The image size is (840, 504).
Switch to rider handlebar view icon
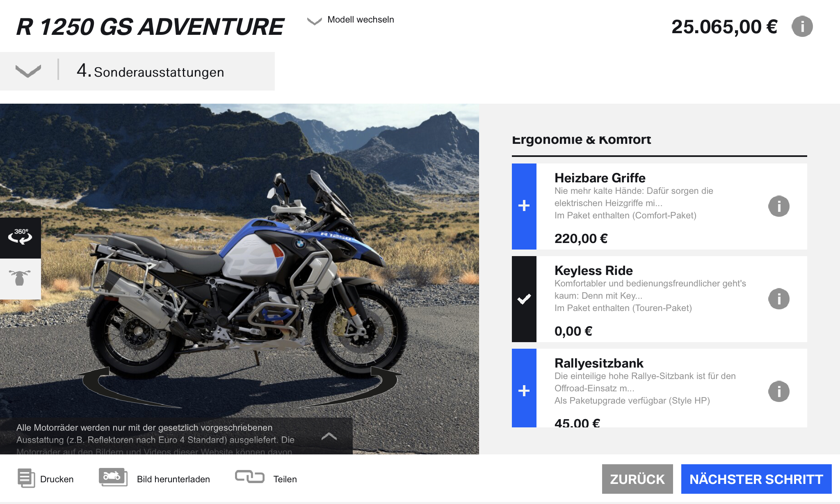pos(20,279)
